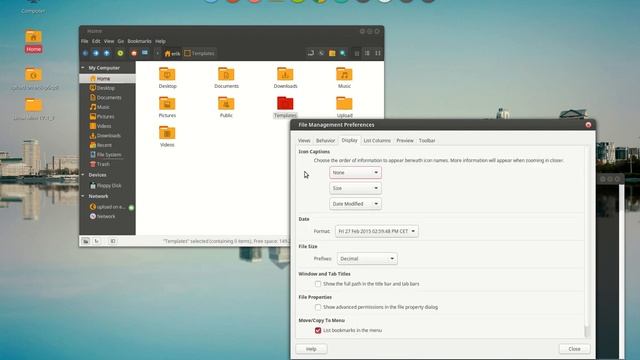This screenshot has height=360, width=640.
Task: Click the Help button in the preferences dialog
Action: 311,349
